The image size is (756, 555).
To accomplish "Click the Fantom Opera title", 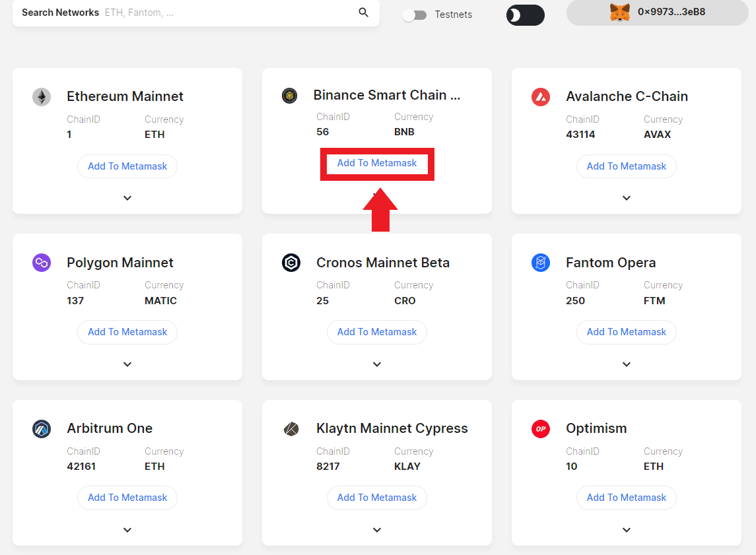I will tap(610, 263).
